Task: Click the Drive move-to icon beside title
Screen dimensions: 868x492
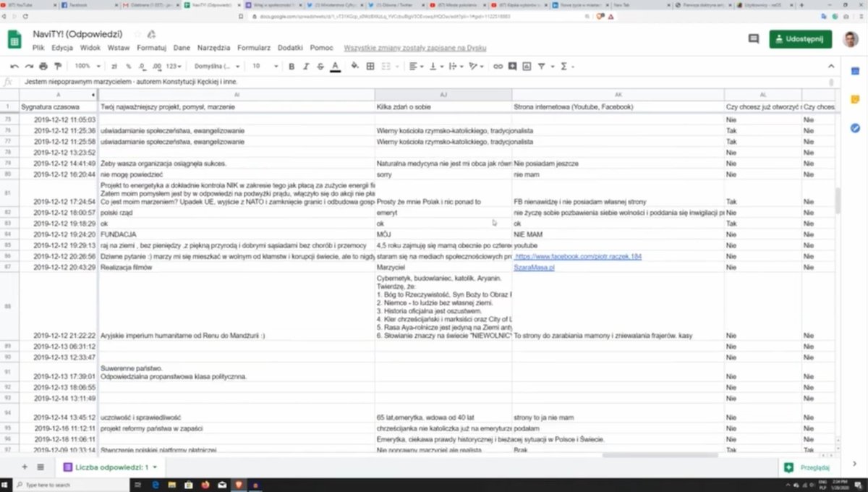Action: coord(150,34)
